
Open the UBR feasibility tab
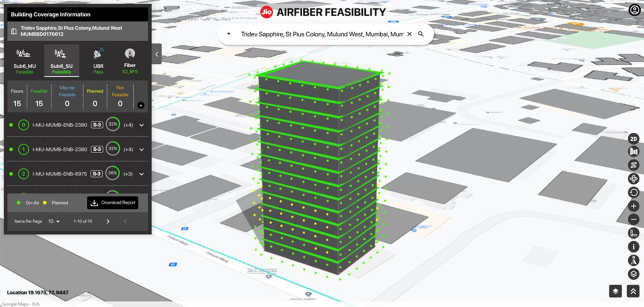tap(98, 60)
